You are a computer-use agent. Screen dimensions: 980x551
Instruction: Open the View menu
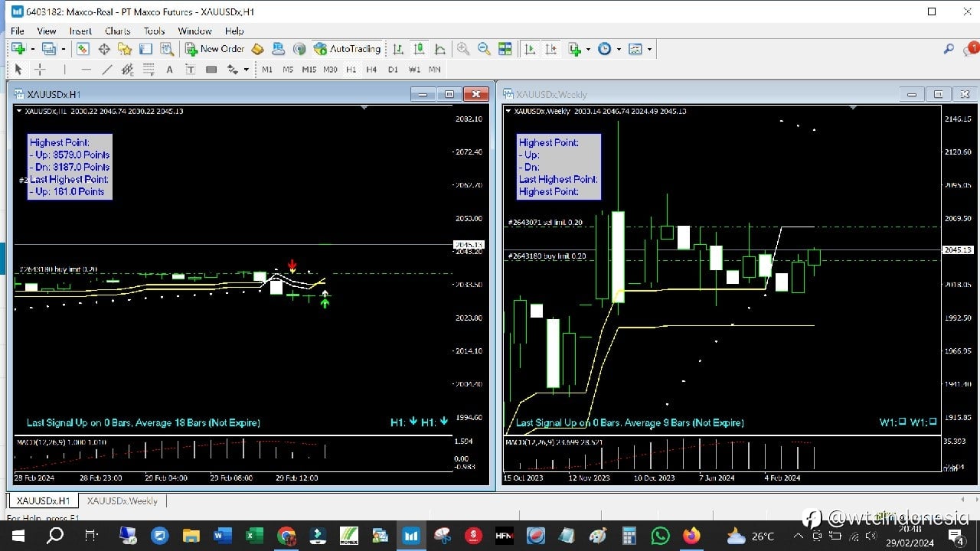point(47,31)
